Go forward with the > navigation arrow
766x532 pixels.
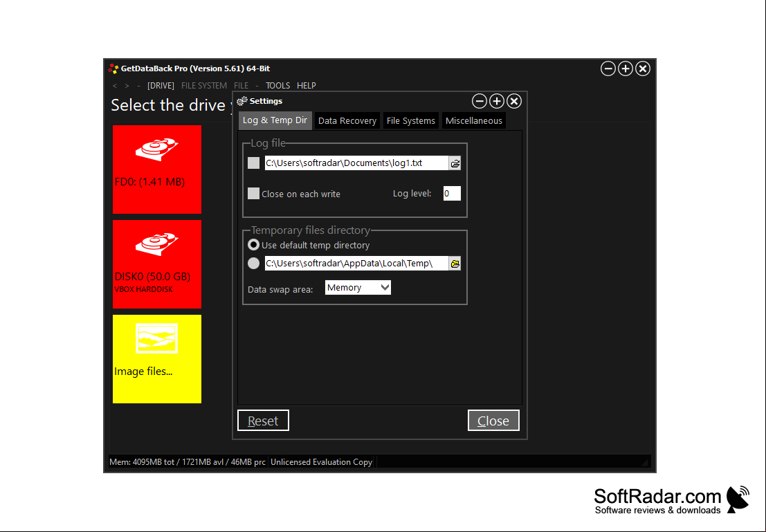pos(127,86)
